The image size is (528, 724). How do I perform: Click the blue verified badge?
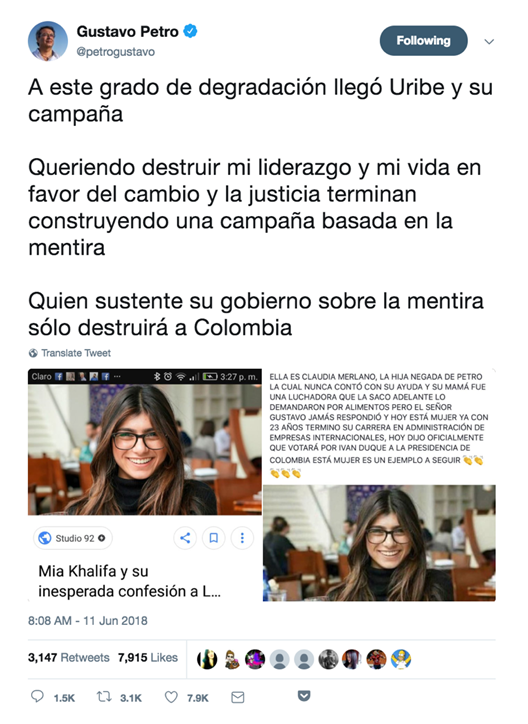(x=191, y=31)
